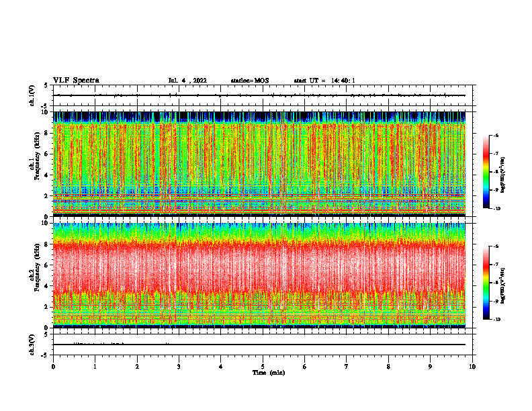Screen dimensions: 532x411
Task: Click the ch.2 frequency tick label "4"
Action: point(46,286)
